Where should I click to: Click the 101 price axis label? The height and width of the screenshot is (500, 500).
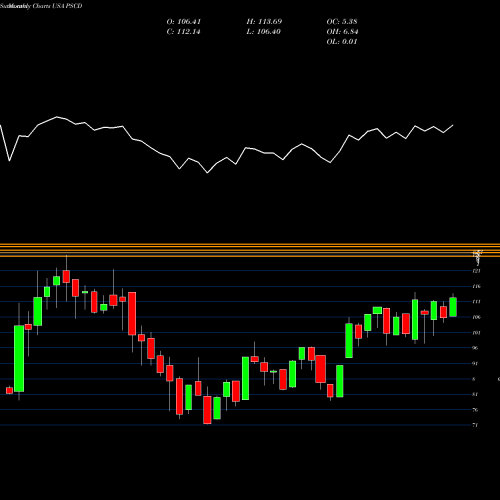click(x=476, y=333)
